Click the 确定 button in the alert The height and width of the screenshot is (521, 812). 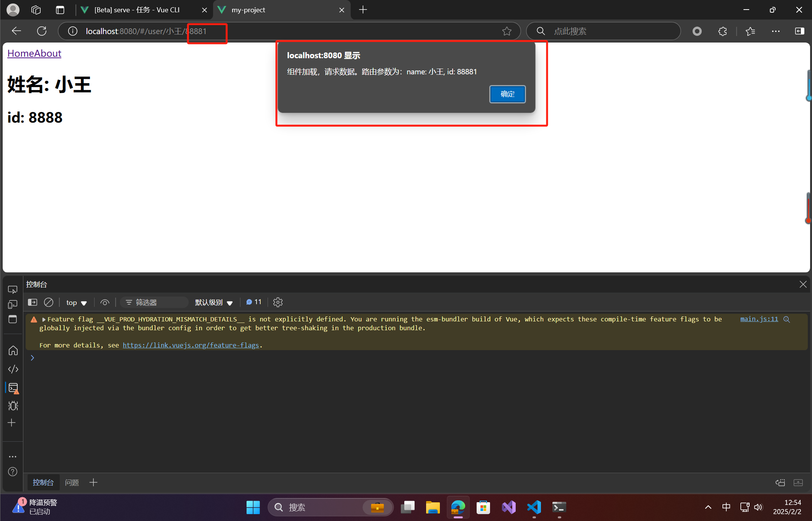click(x=507, y=94)
